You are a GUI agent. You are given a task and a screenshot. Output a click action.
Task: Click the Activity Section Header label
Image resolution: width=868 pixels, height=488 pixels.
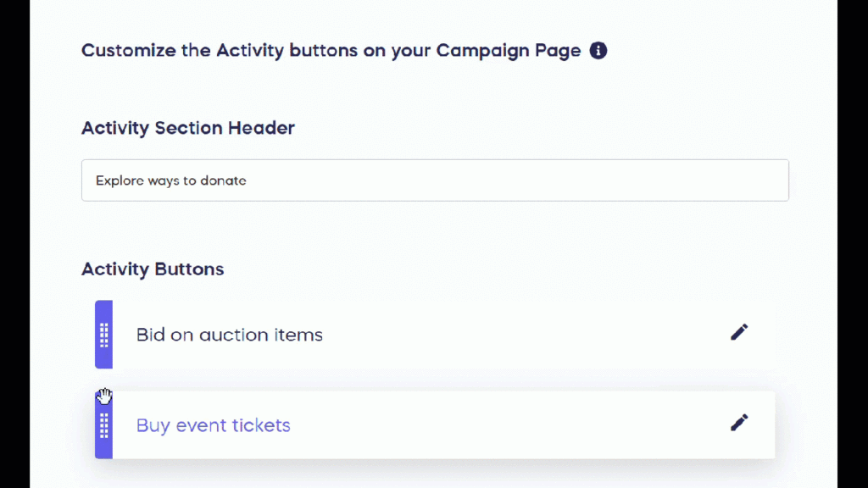[187, 128]
